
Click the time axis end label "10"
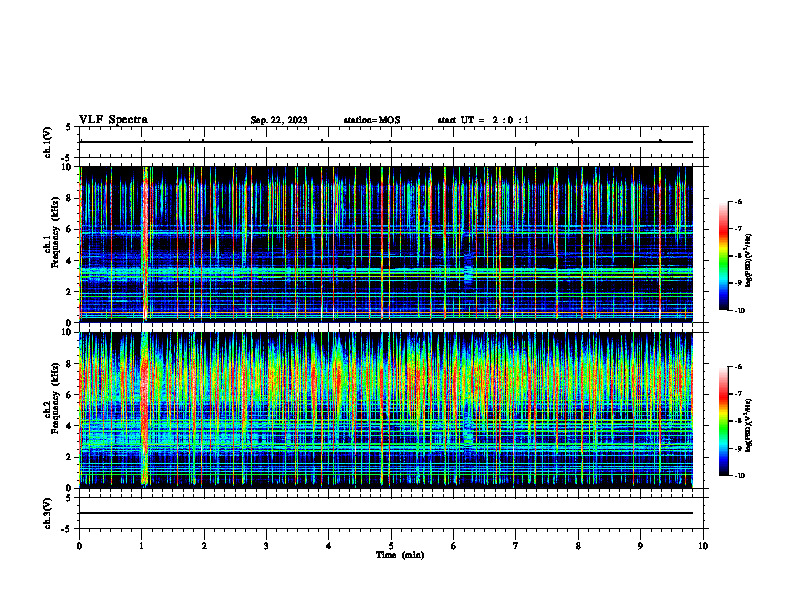[703, 546]
